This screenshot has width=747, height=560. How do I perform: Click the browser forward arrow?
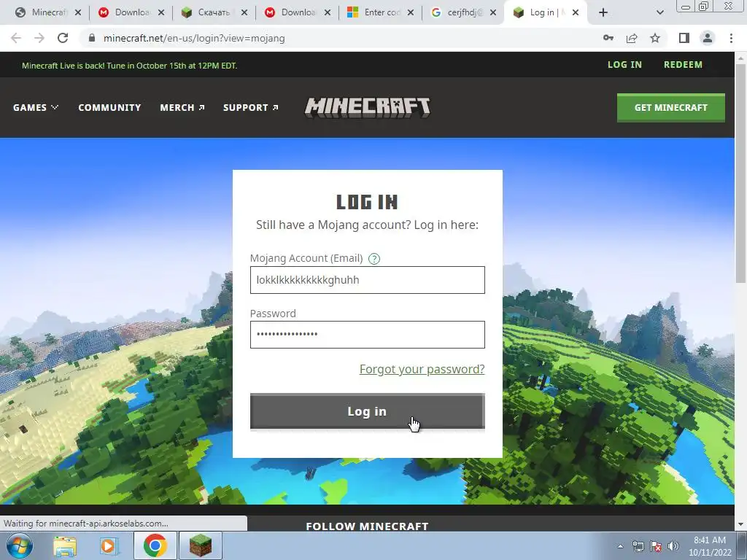point(39,38)
